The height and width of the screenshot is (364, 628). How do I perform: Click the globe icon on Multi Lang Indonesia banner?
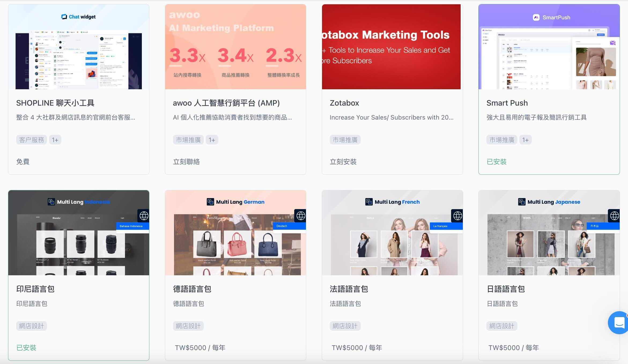pos(144,216)
